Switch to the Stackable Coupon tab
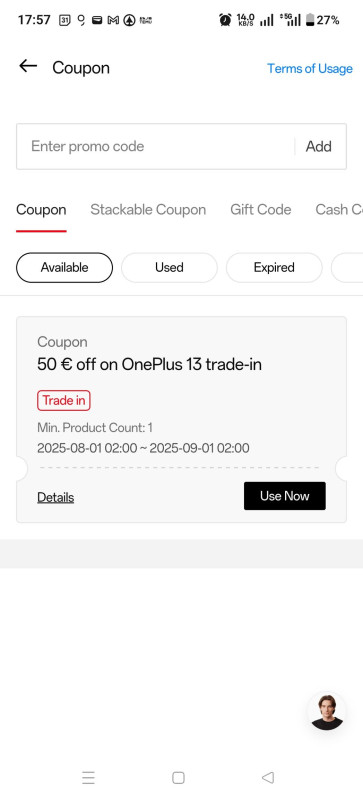363x800 pixels. (148, 210)
